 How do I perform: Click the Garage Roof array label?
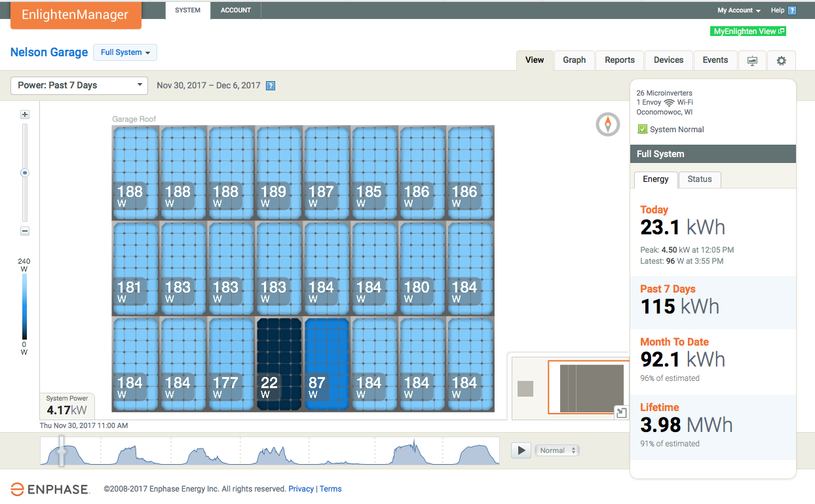134,119
